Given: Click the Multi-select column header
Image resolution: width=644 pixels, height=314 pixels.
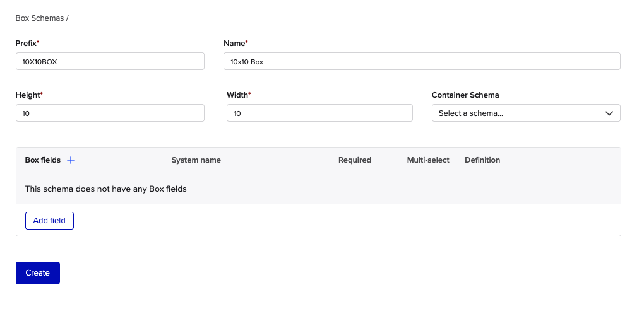Looking at the screenshot, I should tap(428, 160).
